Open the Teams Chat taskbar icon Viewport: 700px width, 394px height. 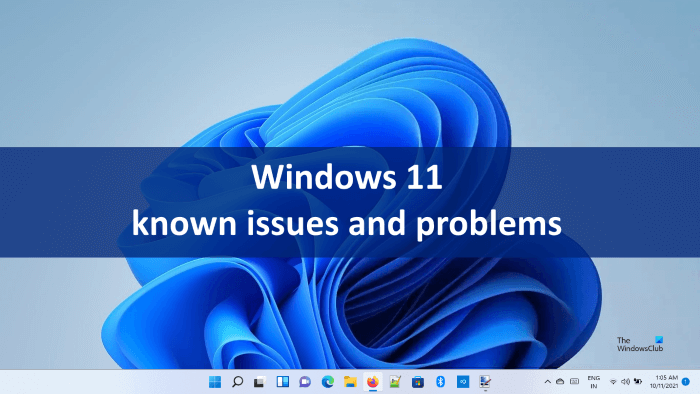pos(305,382)
